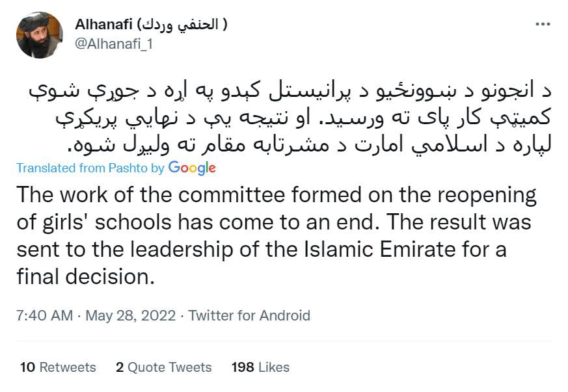Image resolution: width=568 pixels, height=392 pixels.
Task: Open the 'Twitter for Android' source link
Action: [x=249, y=316]
